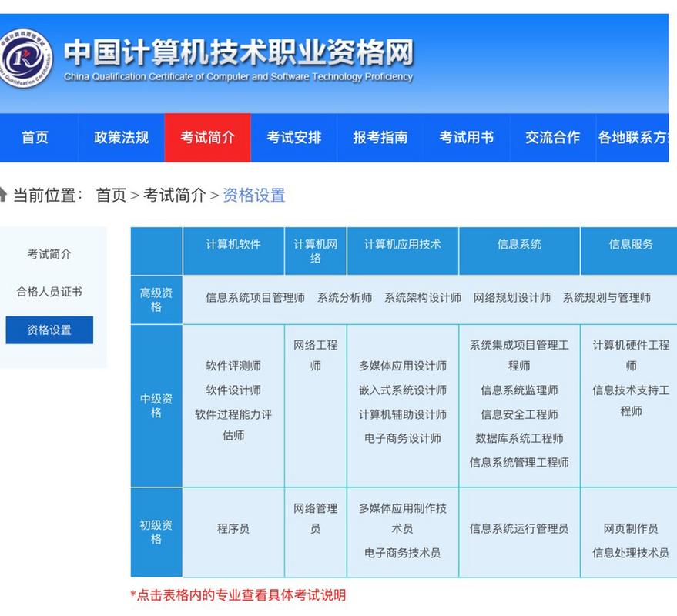Viewport: 677px width, 616px height.
Task: Click the 初级资格 row header
Action: [x=156, y=532]
